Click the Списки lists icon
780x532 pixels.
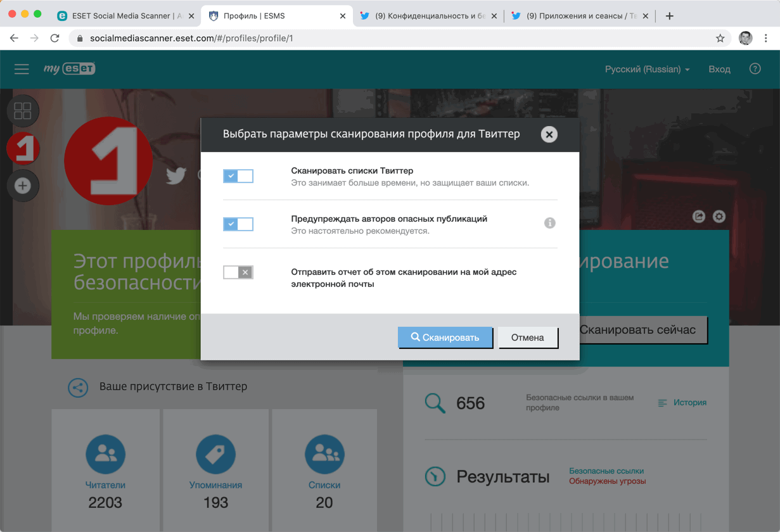coord(324,454)
